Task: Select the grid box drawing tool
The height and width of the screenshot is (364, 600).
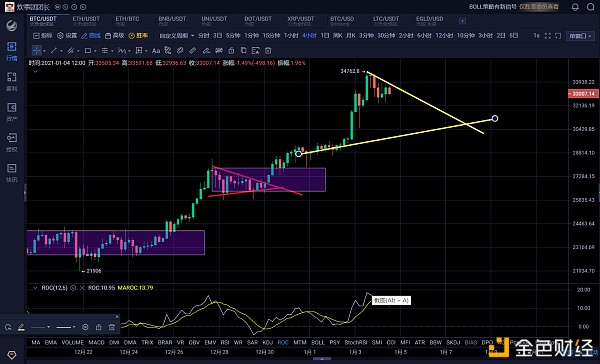Action: tap(139, 51)
